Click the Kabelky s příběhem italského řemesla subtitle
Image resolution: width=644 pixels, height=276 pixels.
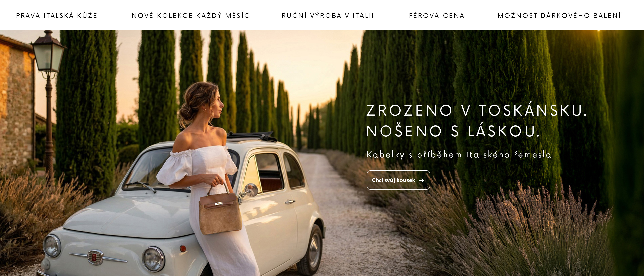(459, 154)
